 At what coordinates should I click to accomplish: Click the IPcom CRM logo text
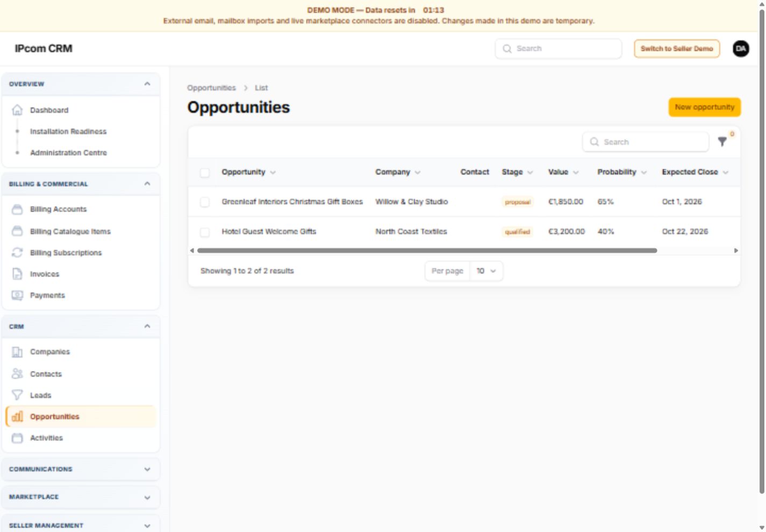click(44, 48)
